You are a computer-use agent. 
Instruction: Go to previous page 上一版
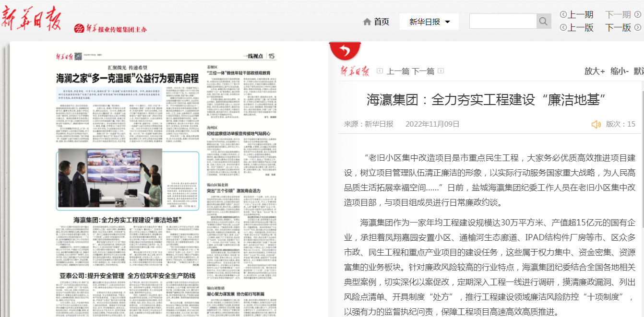click(x=581, y=28)
